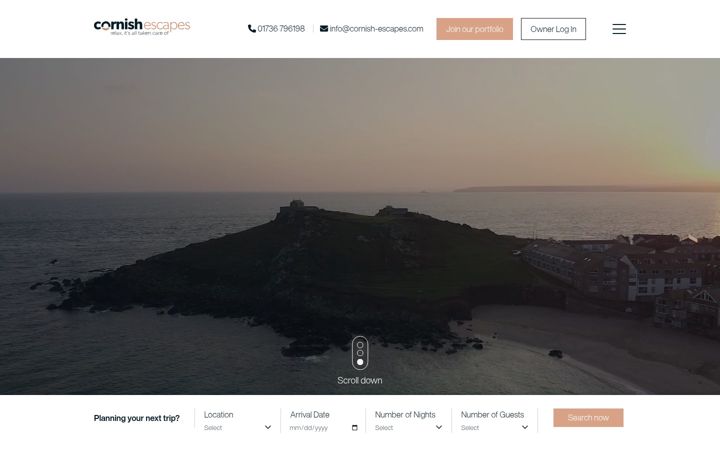Click the Cornish Escapes logo
The height and width of the screenshot is (450, 720).
click(x=142, y=27)
